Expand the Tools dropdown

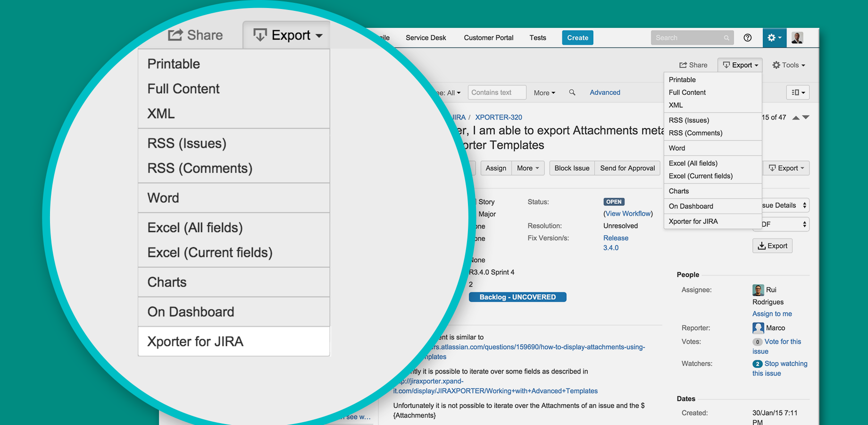789,65
